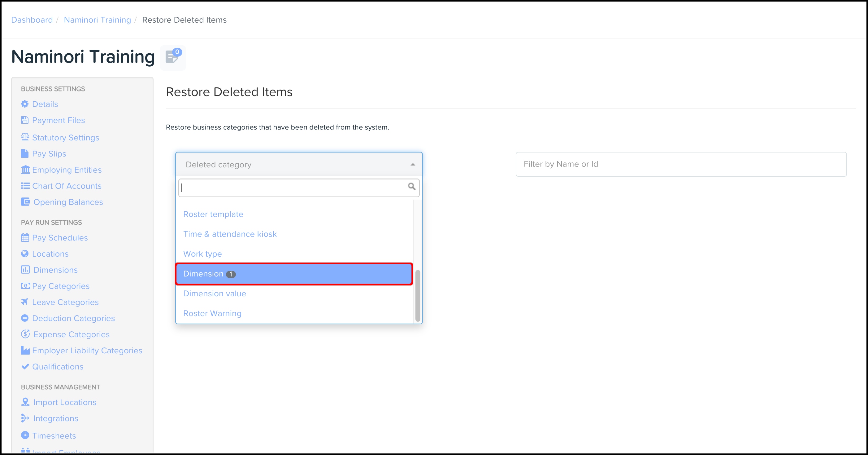This screenshot has width=868, height=455.
Task: Click the dropdown list scrollbar thumb
Action: coord(418,295)
